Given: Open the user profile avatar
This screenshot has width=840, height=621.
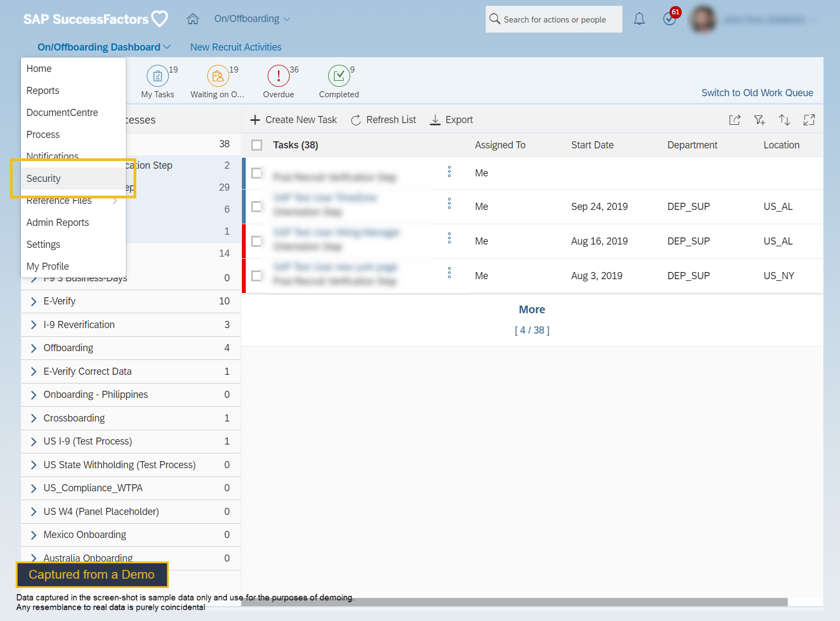Looking at the screenshot, I should pos(704,19).
